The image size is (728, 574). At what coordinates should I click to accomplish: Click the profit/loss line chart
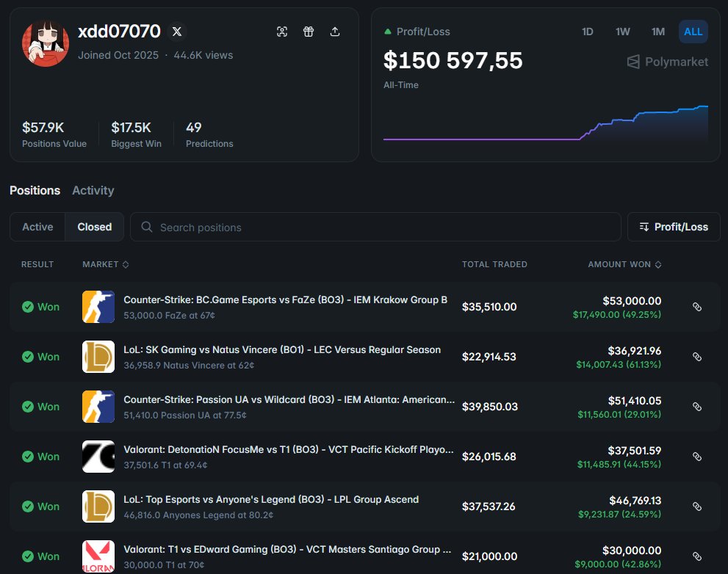[x=546, y=123]
